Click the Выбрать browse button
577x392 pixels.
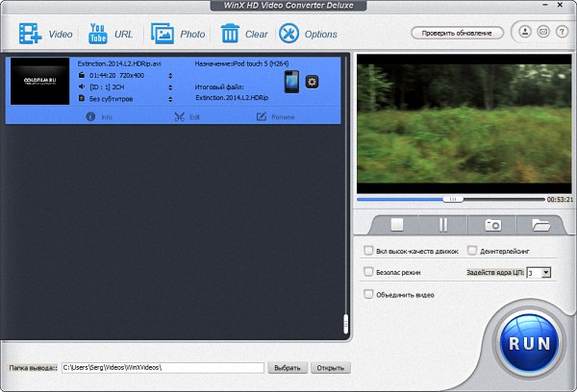click(x=287, y=367)
